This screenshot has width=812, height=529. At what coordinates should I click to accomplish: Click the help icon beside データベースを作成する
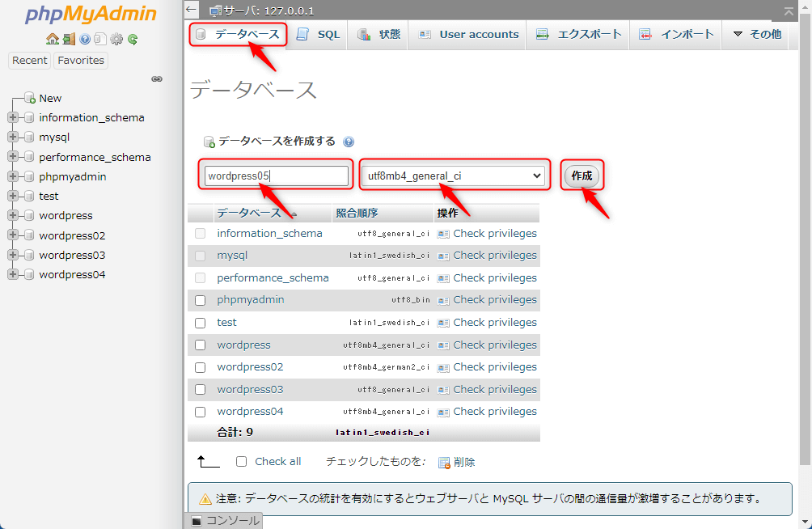click(x=349, y=142)
